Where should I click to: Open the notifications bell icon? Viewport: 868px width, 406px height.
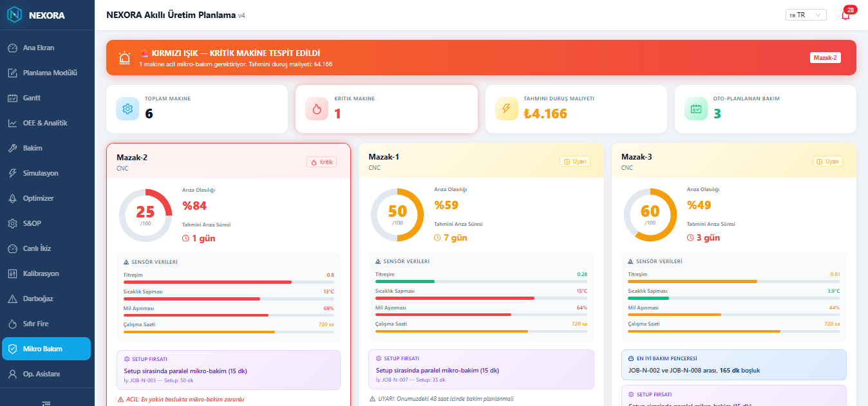tap(845, 15)
